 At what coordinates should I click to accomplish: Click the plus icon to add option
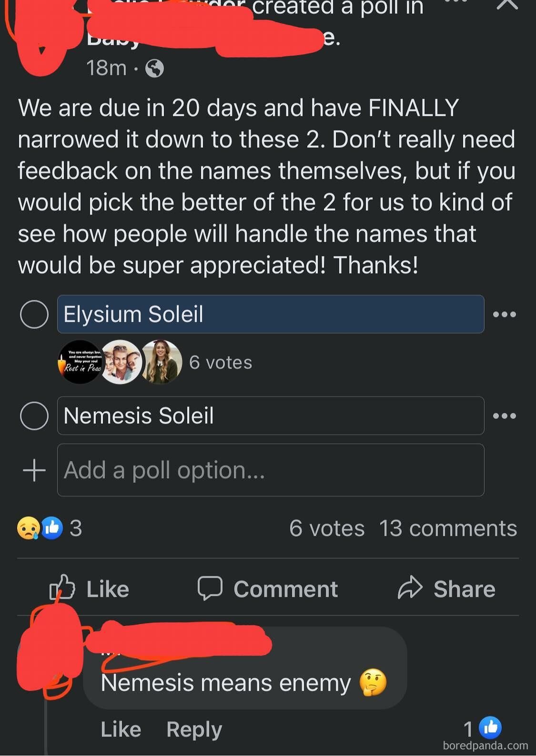(x=34, y=470)
